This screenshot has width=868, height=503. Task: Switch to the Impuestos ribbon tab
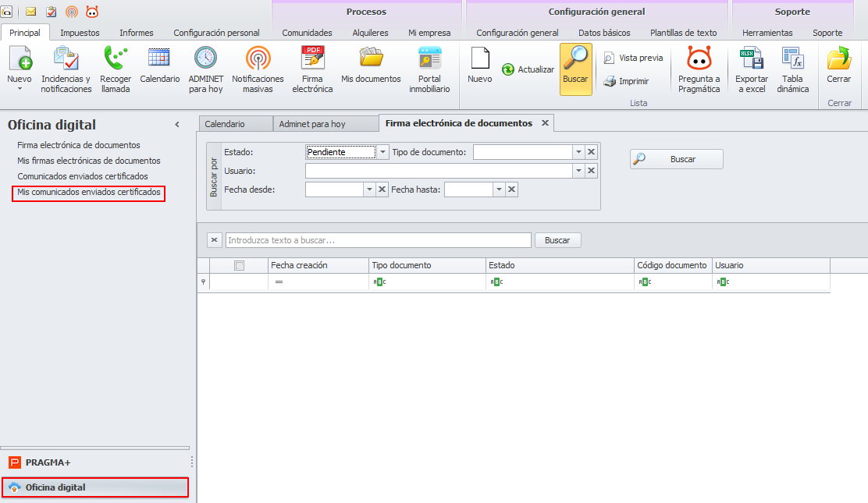click(80, 33)
